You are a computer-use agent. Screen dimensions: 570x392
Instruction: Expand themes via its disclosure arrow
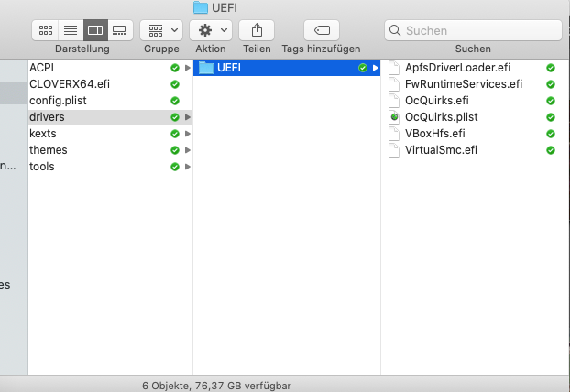click(188, 150)
